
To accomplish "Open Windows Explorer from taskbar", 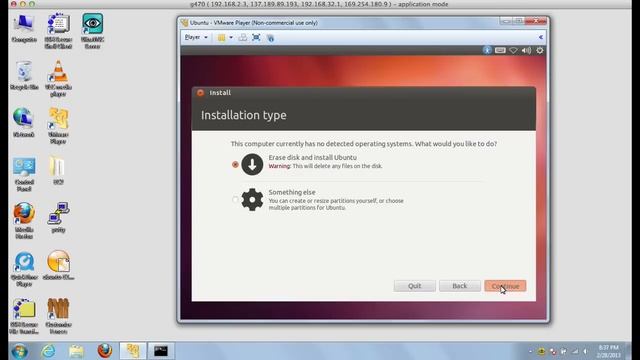I will 76,351.
